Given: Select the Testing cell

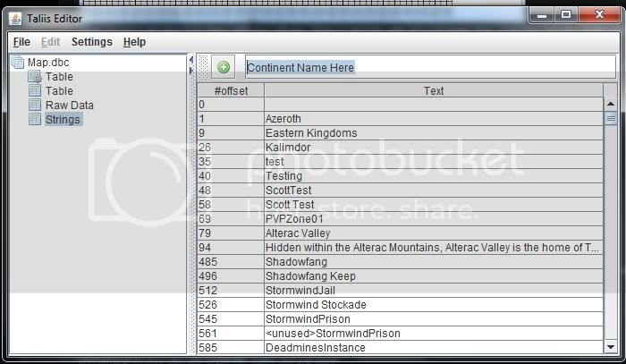Looking at the screenshot, I should click(434, 176).
